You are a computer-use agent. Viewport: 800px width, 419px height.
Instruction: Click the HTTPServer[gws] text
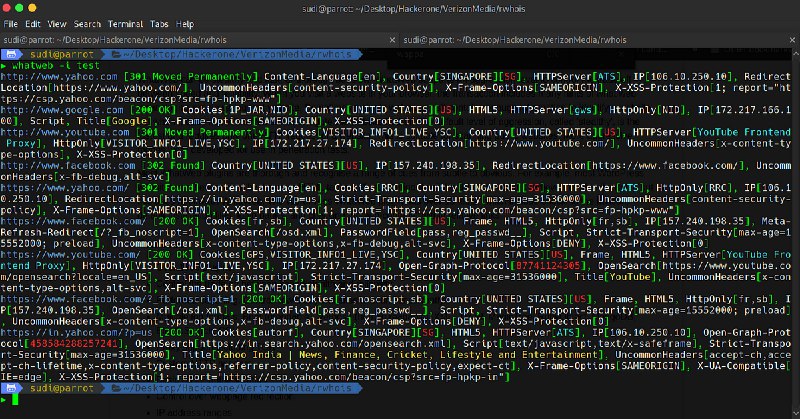click(554, 110)
